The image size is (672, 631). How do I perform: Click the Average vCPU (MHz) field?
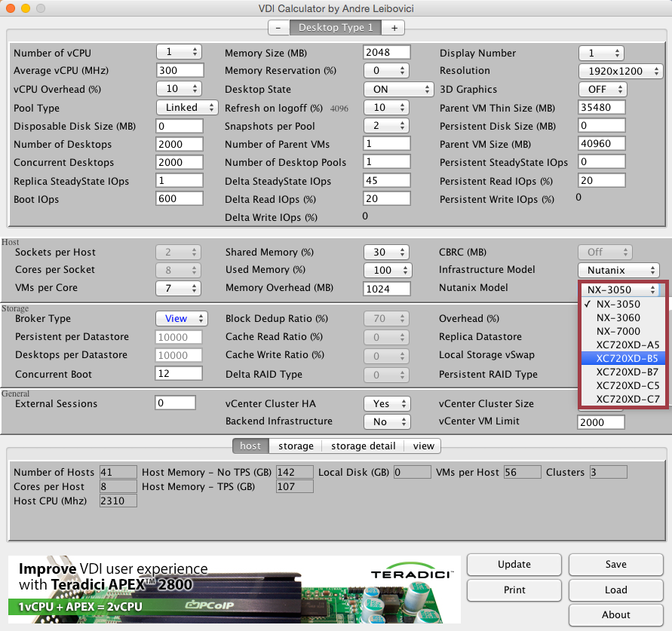(x=180, y=70)
